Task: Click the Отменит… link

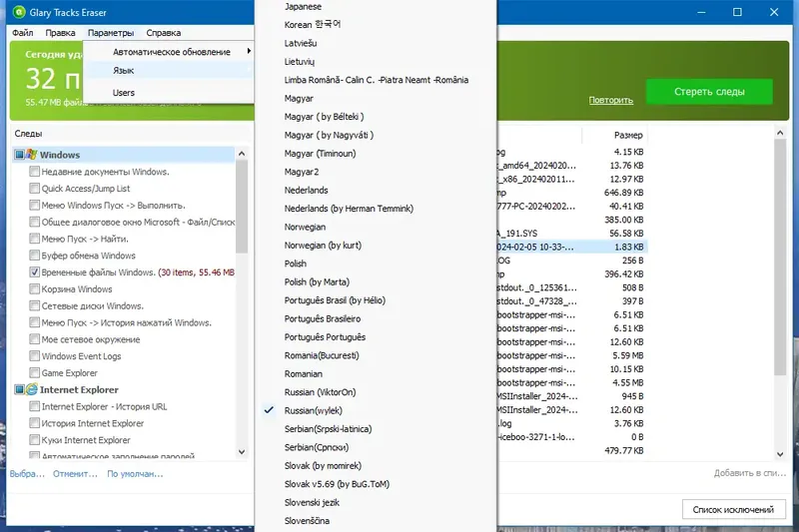Action: (x=76, y=473)
